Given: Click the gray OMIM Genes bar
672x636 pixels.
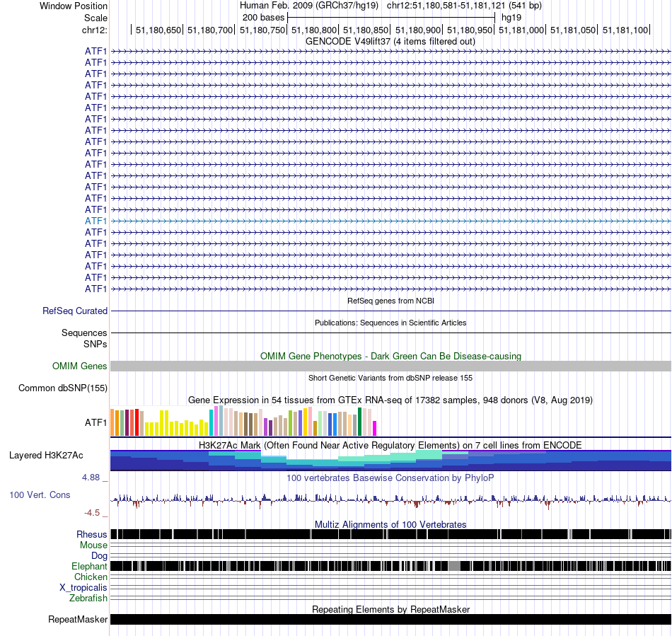Looking at the screenshot, I should 390,366.
